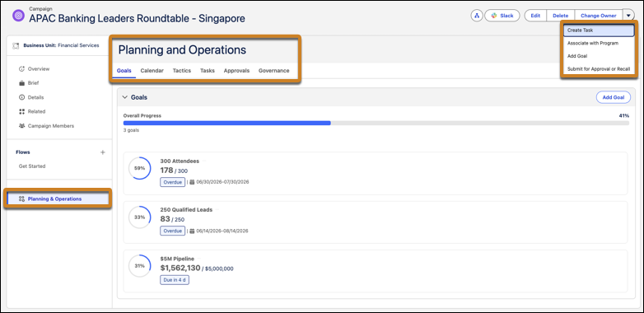Open the Governance tab
This screenshot has width=644, height=313.
[274, 71]
